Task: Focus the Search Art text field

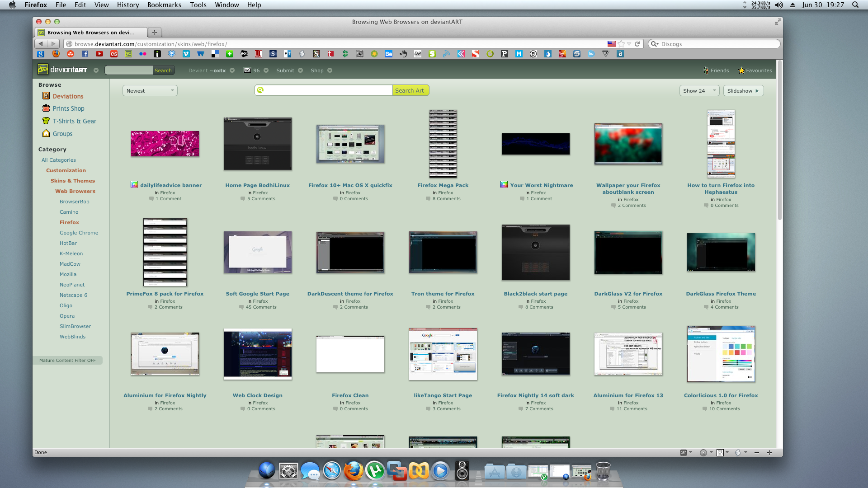Action: [324, 90]
